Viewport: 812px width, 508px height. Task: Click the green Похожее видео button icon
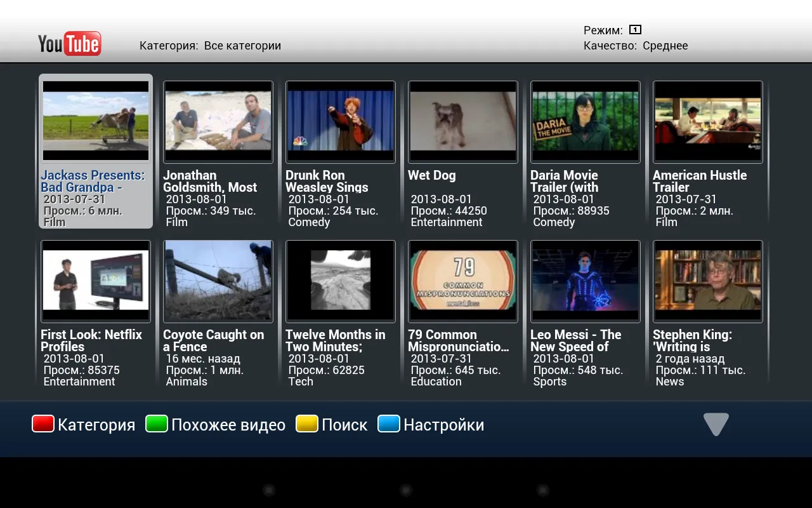tap(157, 424)
